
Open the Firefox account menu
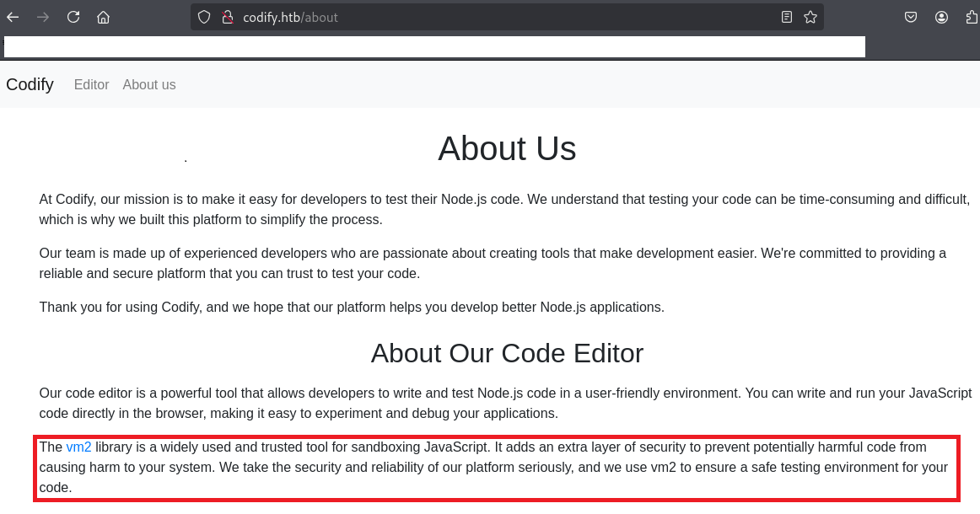coord(941,17)
